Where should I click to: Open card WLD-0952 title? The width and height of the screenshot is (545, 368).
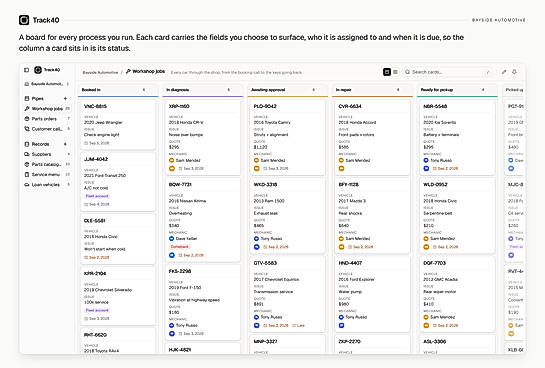pos(435,185)
